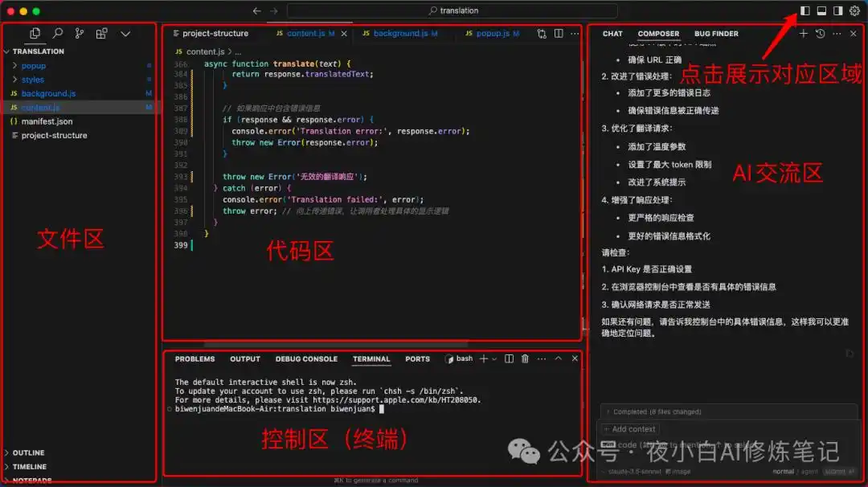Split the terminal pane

tap(509, 358)
